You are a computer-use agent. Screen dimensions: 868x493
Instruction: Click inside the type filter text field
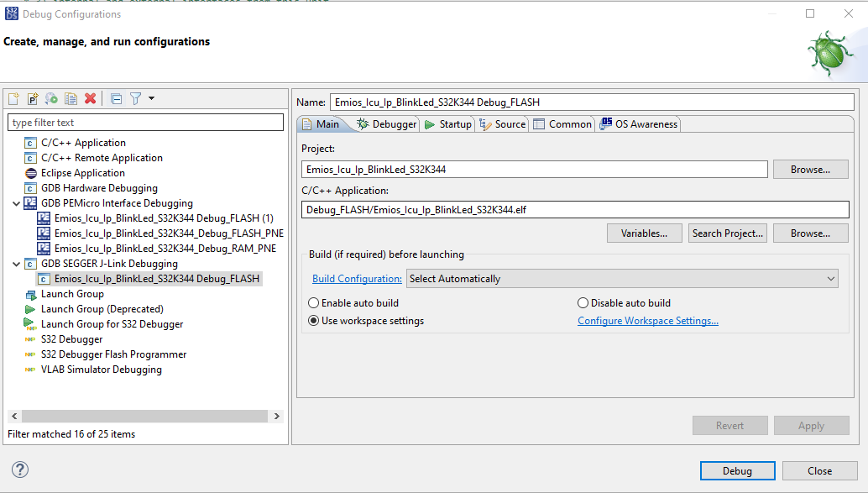[x=145, y=122]
